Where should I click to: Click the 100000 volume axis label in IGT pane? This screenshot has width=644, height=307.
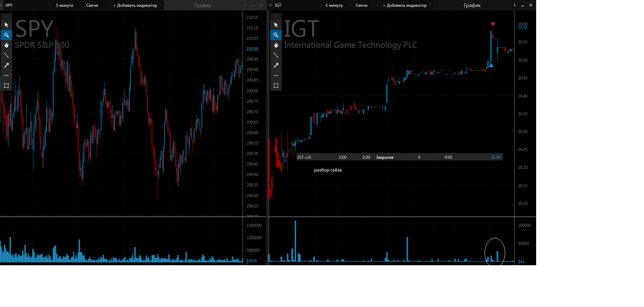[x=524, y=225]
